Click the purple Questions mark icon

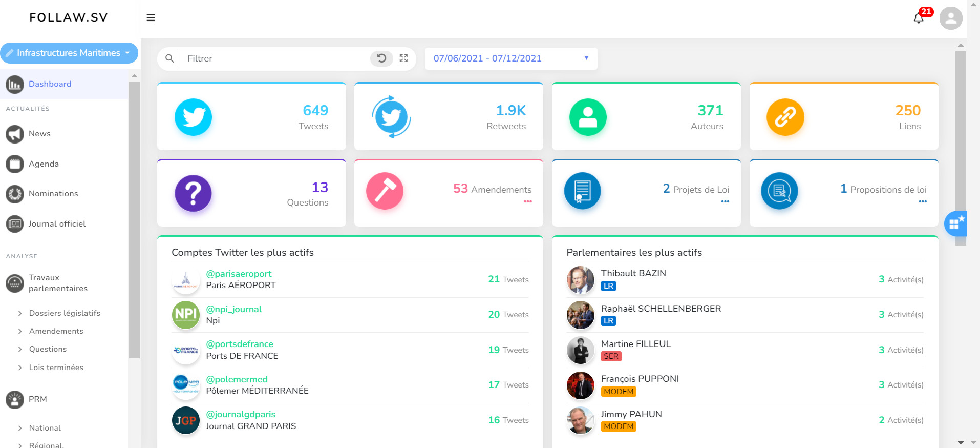193,193
